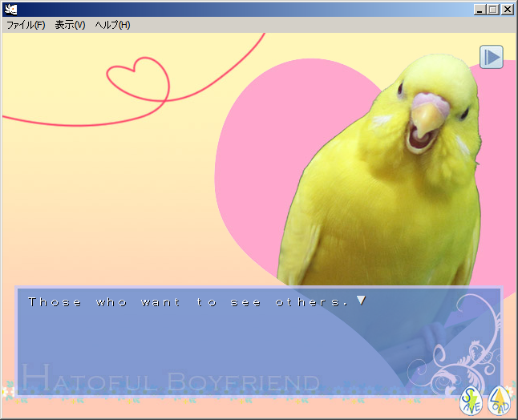Click the SAVE egg icon

click(x=471, y=401)
